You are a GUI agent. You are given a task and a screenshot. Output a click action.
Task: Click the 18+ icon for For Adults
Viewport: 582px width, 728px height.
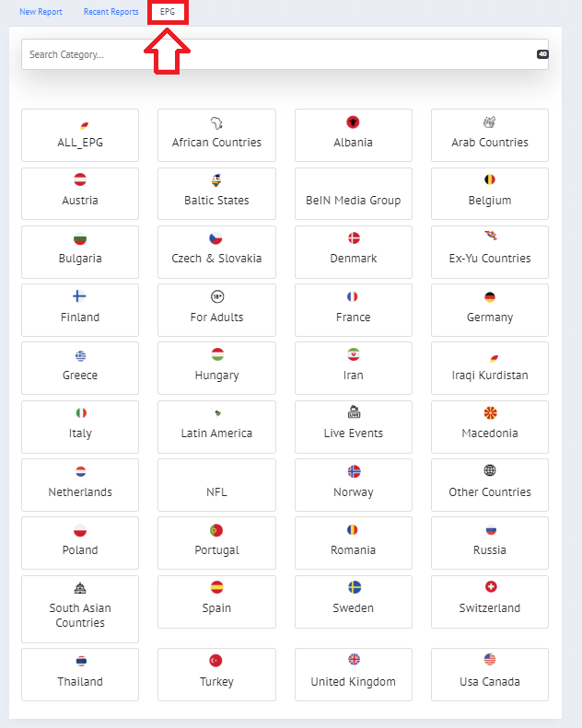coord(216,297)
